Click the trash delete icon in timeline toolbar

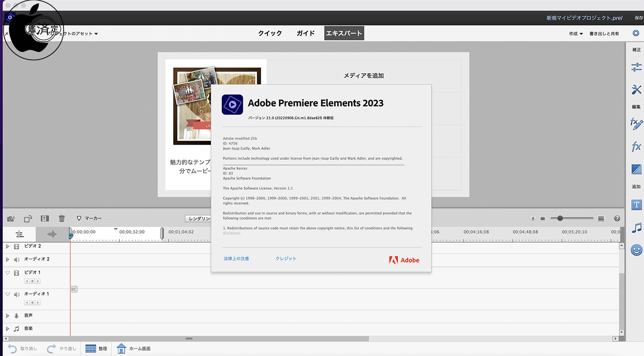[x=62, y=218]
